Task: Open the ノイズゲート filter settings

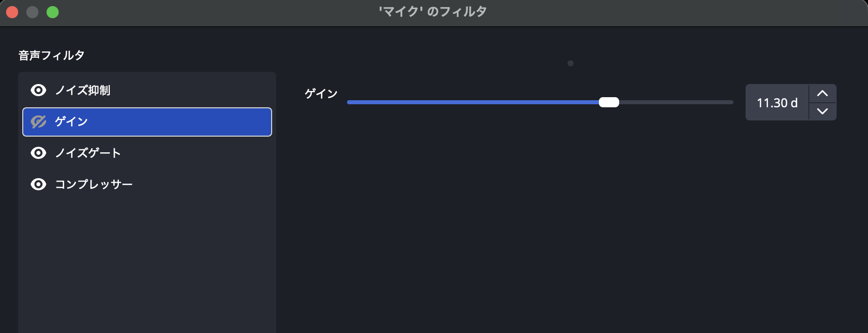Action: click(147, 153)
